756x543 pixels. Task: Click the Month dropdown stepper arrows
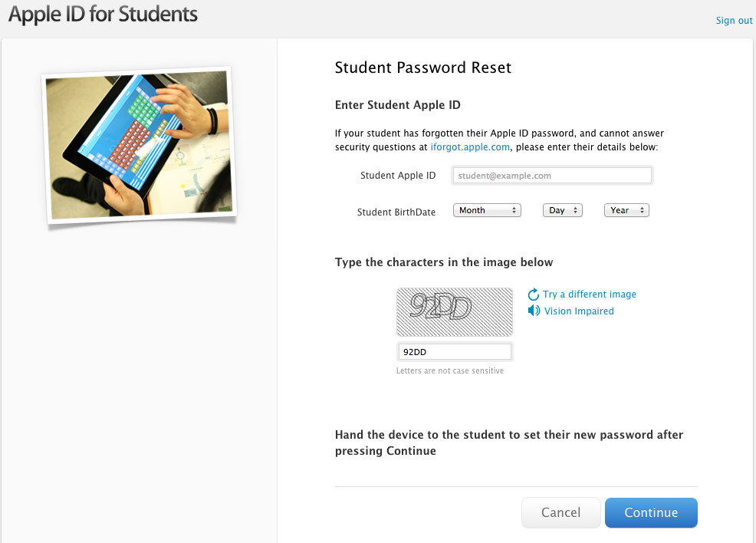512,209
